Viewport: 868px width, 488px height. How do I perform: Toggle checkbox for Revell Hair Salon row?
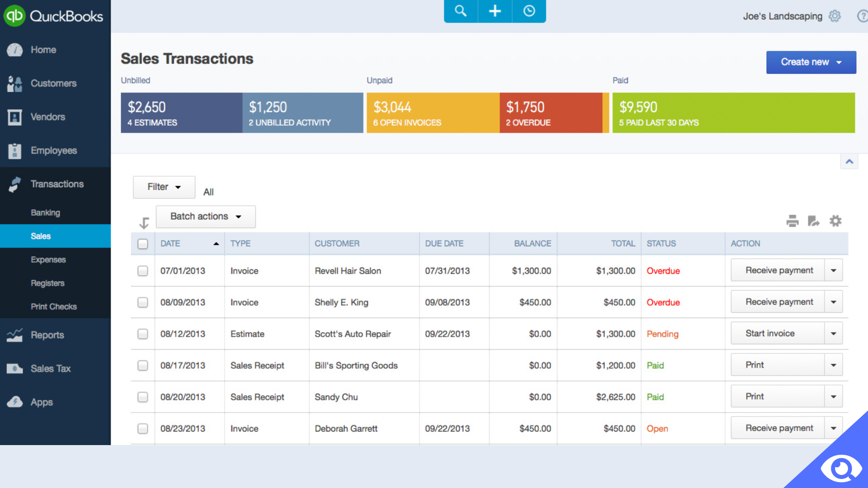click(143, 271)
